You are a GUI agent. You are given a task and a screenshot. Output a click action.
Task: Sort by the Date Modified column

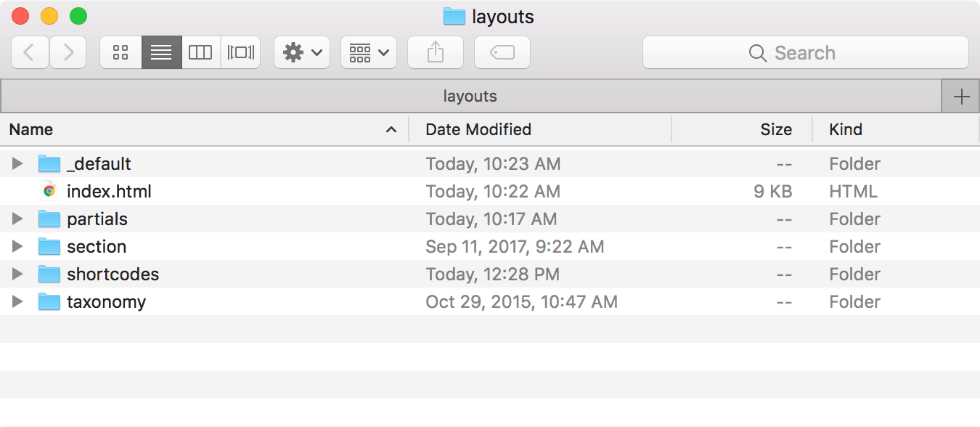(478, 130)
